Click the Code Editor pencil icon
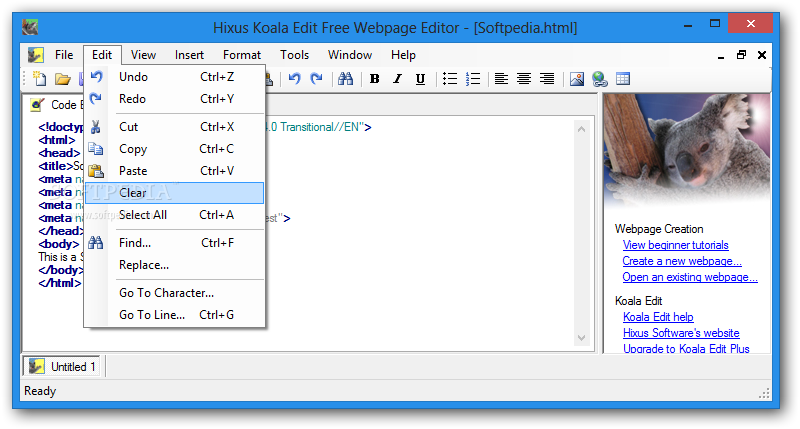The height and width of the screenshot is (429, 800). point(37,105)
